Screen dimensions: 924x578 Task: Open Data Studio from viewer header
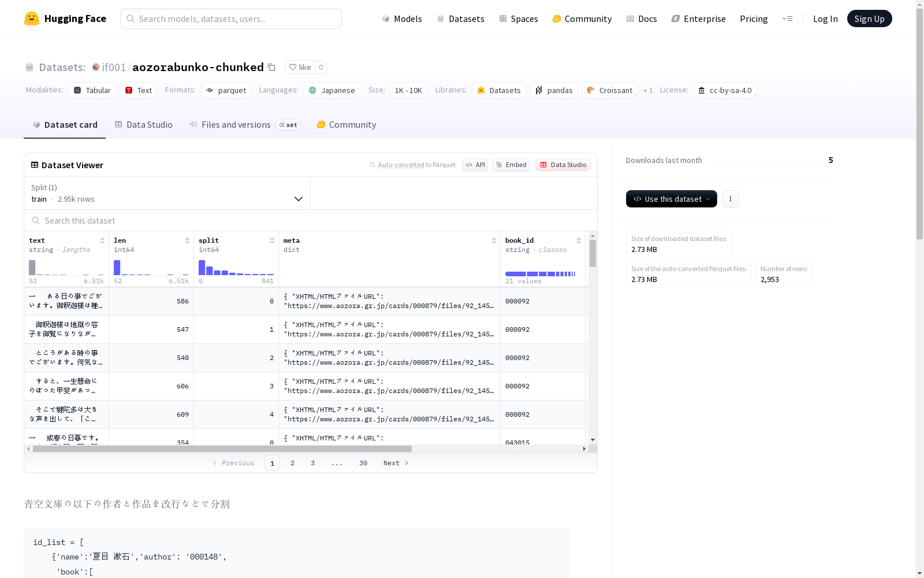562,165
